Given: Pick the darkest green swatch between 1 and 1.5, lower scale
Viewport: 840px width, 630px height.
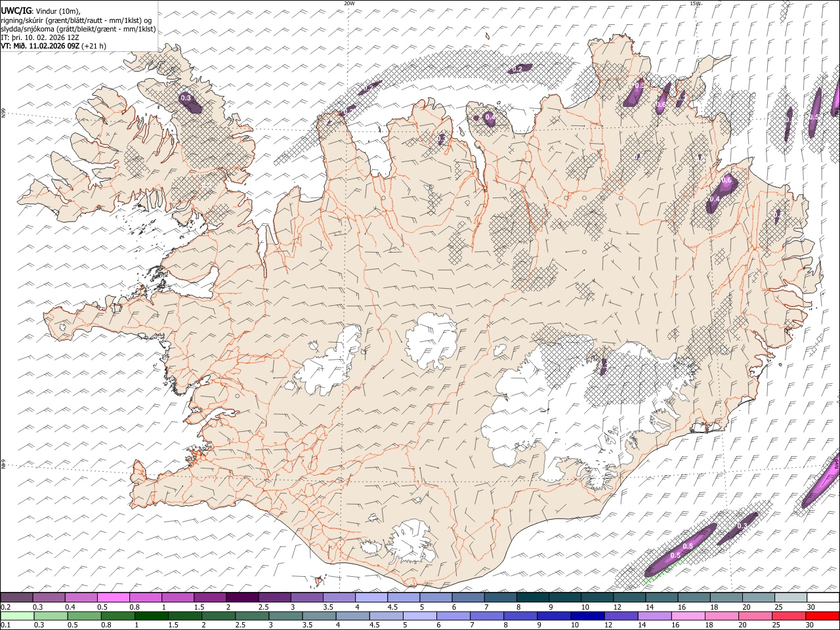Looking at the screenshot, I should click(x=152, y=616).
